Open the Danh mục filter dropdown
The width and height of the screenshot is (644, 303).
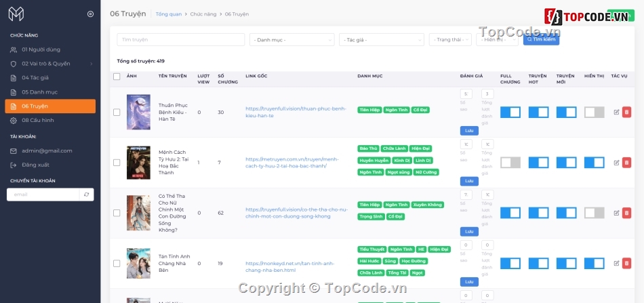pos(291,40)
